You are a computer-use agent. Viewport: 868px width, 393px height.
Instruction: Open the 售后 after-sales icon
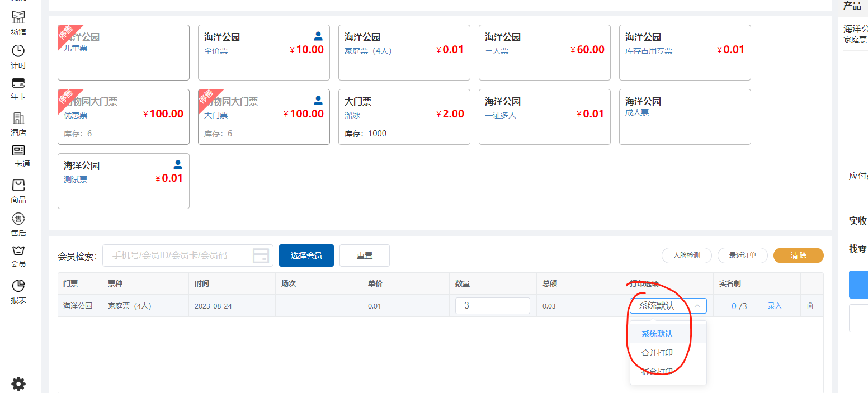coord(18,219)
